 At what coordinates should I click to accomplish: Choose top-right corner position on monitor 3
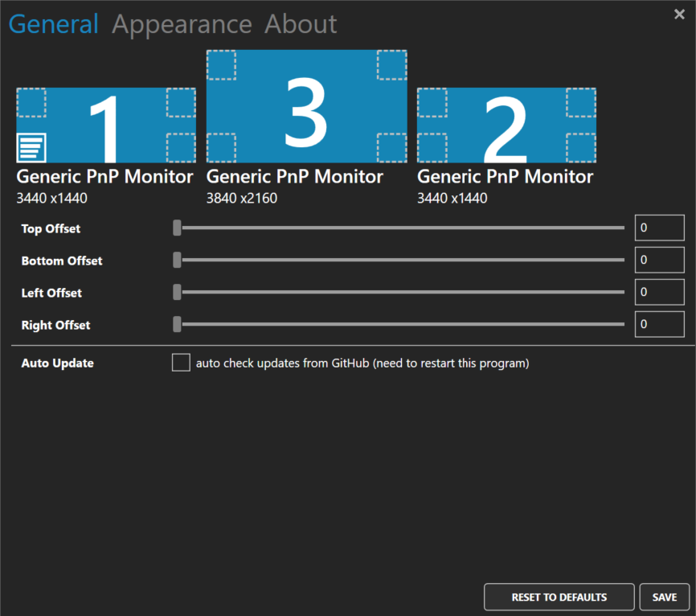(392, 65)
